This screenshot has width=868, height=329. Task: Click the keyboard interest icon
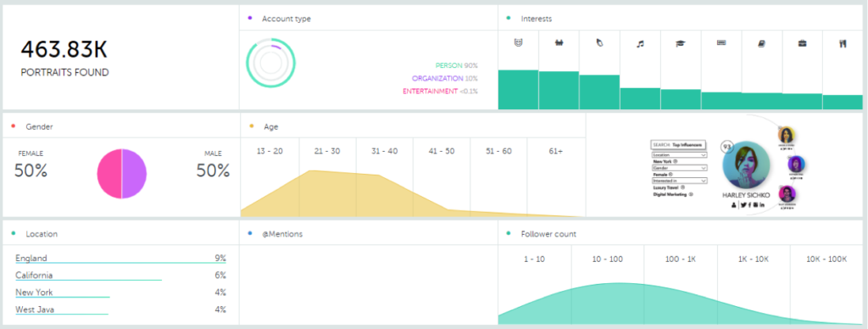[x=721, y=42]
